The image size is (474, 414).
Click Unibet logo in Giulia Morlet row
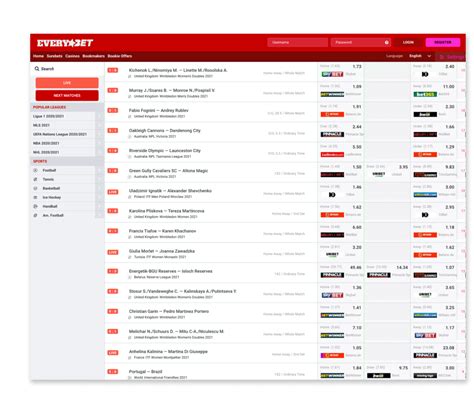point(332,255)
